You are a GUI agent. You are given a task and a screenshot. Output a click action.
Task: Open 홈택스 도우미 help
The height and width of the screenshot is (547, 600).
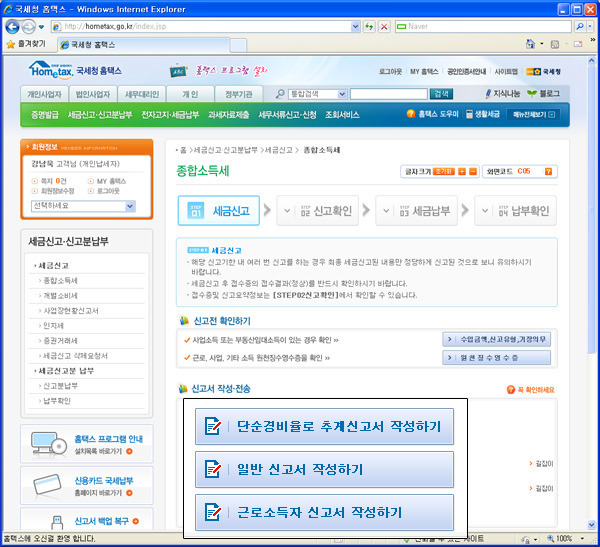click(432, 114)
